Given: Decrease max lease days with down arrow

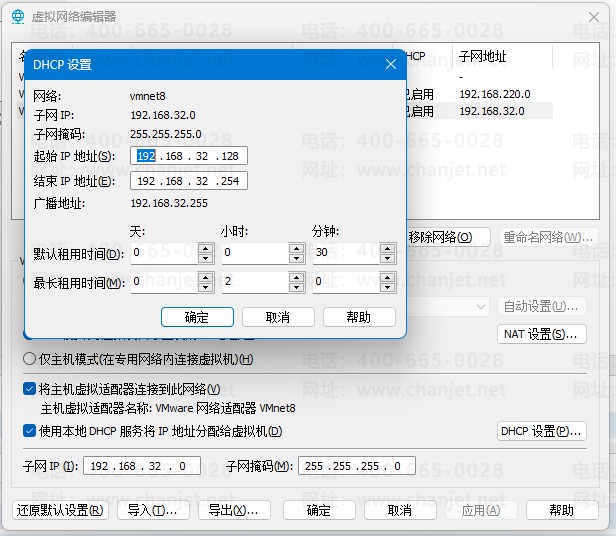Looking at the screenshot, I should (x=205, y=288).
